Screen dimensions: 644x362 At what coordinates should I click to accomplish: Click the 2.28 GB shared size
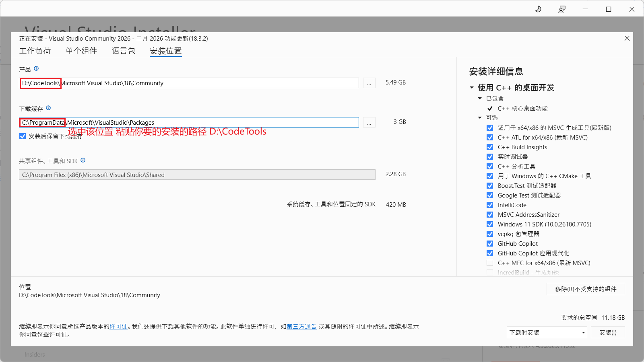396,174
